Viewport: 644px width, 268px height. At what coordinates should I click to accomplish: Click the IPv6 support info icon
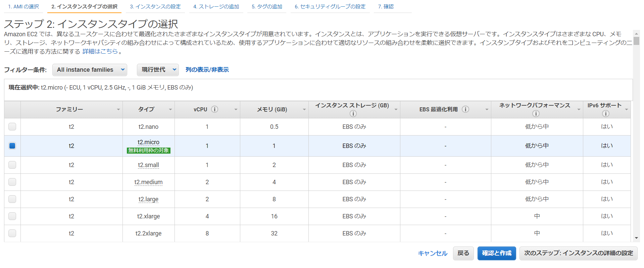[x=606, y=114]
